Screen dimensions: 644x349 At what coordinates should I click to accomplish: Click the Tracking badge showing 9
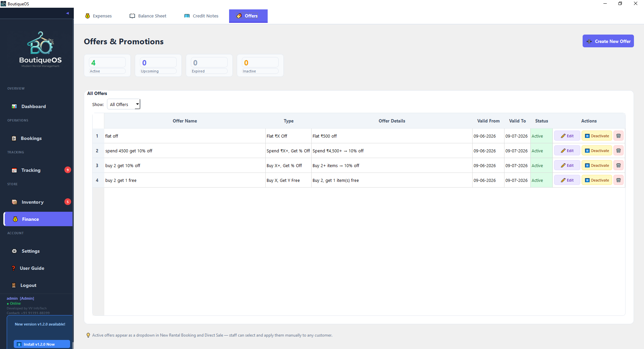68,170
